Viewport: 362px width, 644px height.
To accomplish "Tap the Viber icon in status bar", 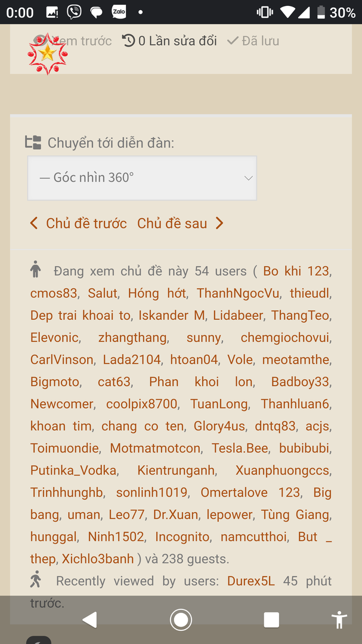I will point(75,12).
